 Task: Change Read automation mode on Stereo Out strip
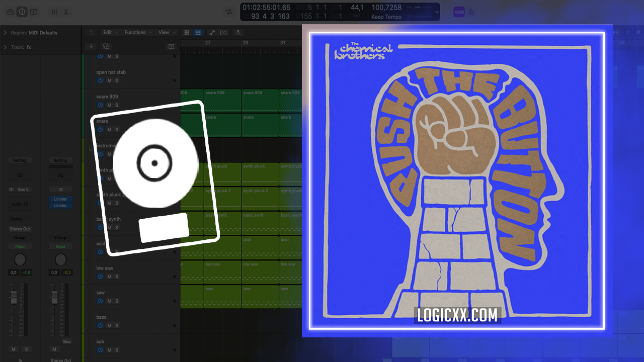60,246
